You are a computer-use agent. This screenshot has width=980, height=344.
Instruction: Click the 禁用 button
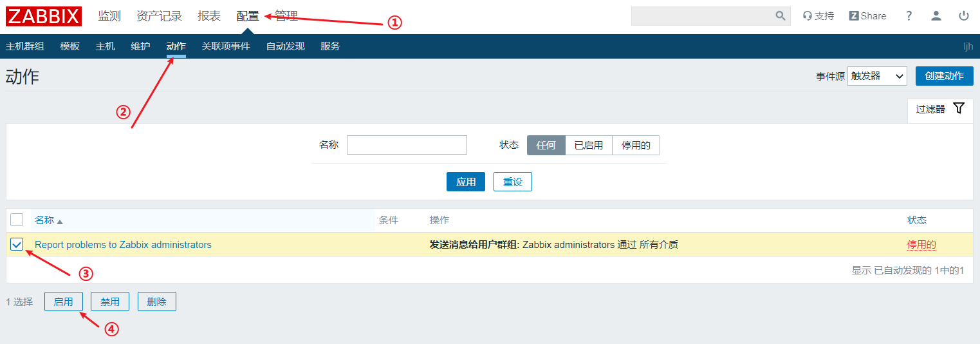[x=110, y=301]
